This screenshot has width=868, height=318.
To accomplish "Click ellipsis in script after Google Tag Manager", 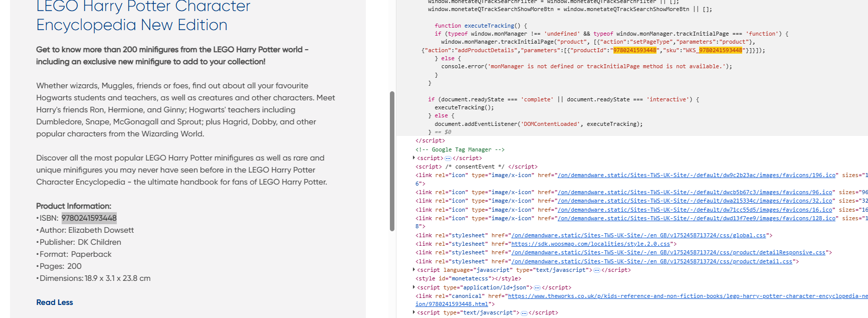I will (x=448, y=158).
